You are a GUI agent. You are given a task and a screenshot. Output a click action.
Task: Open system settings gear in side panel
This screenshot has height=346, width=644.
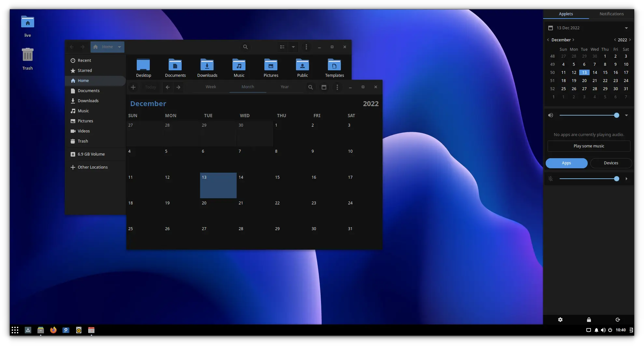tap(560, 320)
